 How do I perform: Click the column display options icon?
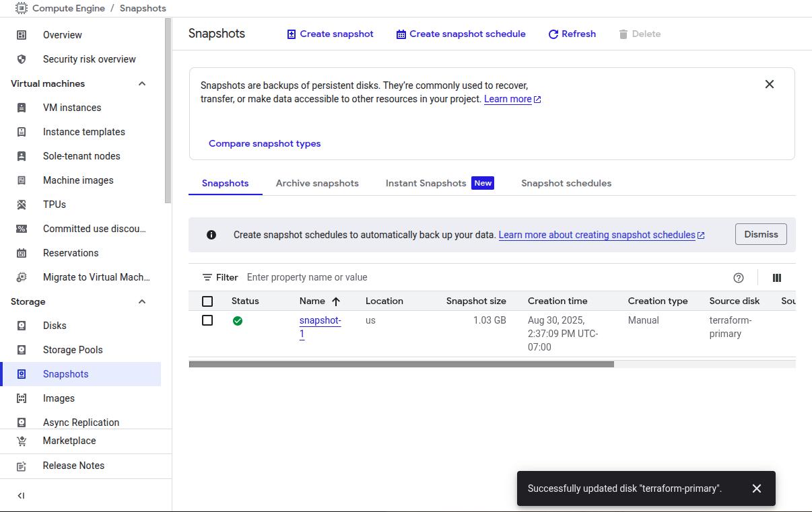click(776, 278)
